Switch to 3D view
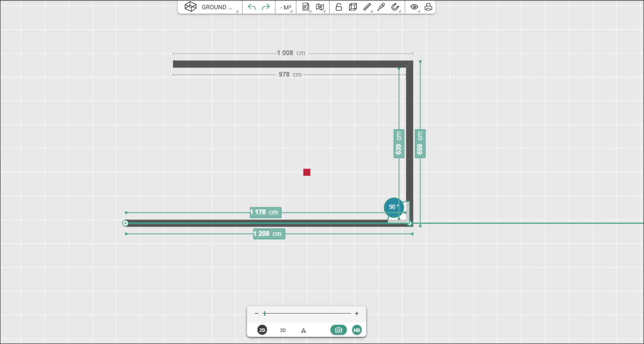Screen dimensions: 644x344 (x=282, y=330)
